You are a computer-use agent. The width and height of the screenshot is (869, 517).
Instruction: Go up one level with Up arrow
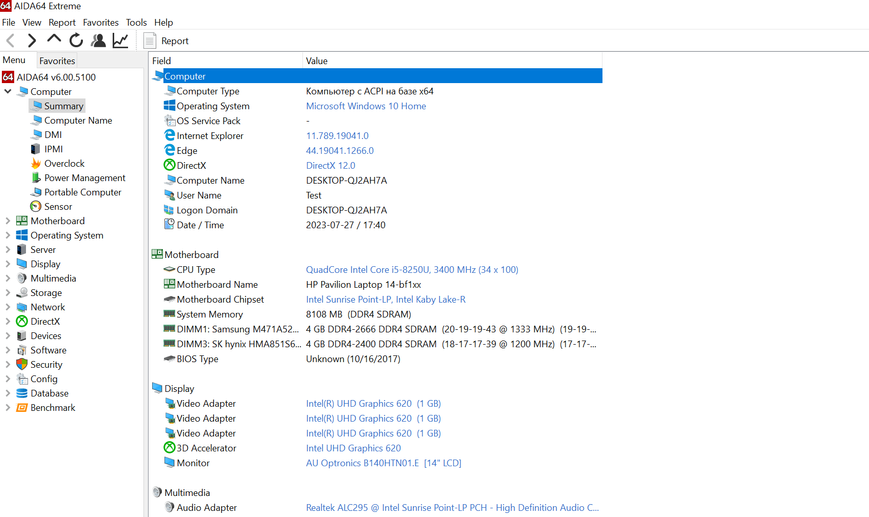(54, 39)
